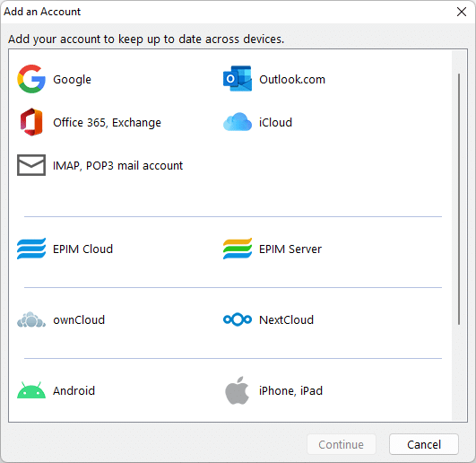Screen dimensions: 476x463
Task: Select IMAP, POP3 mail account label
Action: point(117,166)
